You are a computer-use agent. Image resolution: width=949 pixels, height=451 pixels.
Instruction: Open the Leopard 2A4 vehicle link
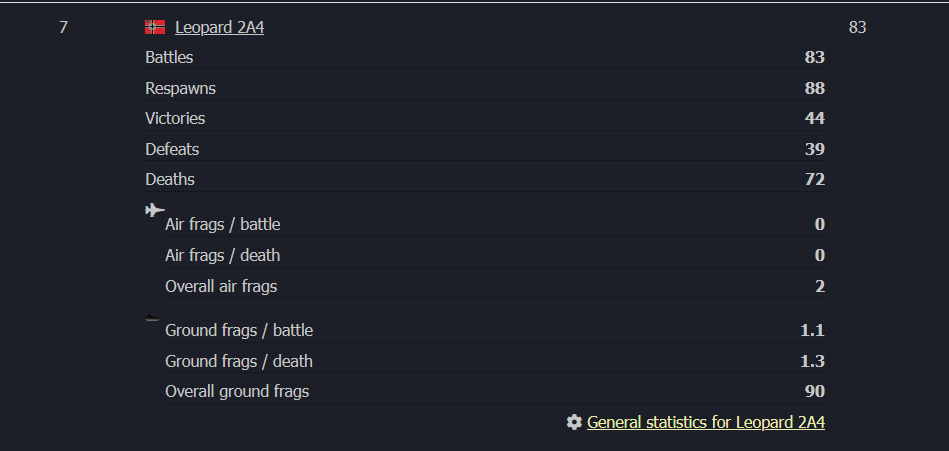pos(219,28)
